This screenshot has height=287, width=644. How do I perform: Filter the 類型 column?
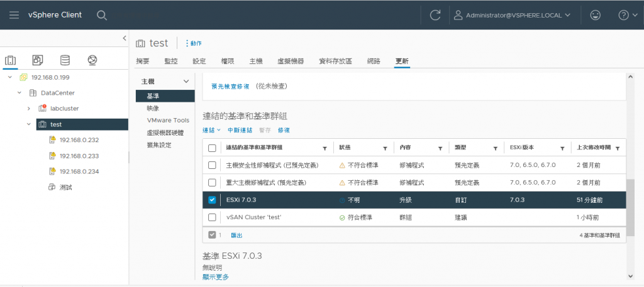(x=496, y=148)
